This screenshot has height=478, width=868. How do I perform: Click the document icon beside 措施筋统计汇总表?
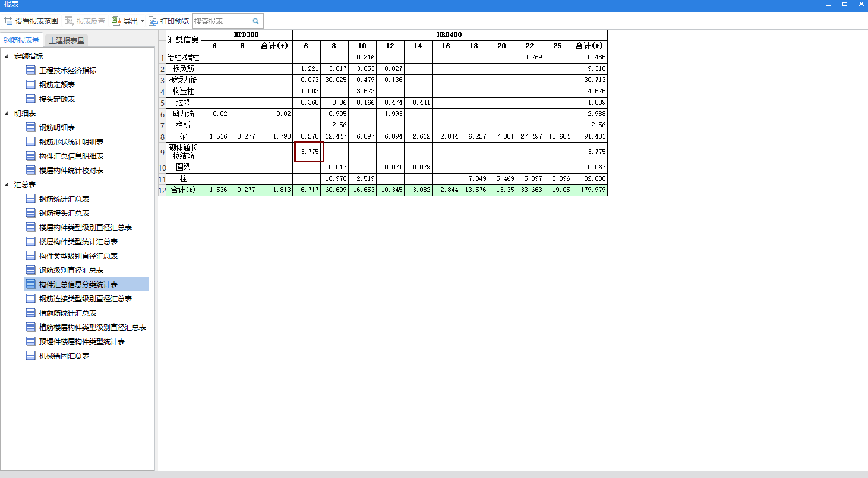pos(31,313)
